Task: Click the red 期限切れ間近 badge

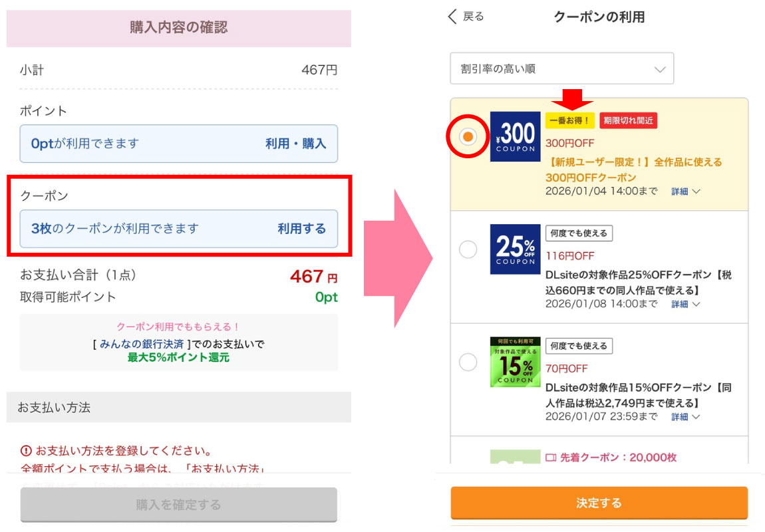Action: pyautogui.click(x=628, y=120)
